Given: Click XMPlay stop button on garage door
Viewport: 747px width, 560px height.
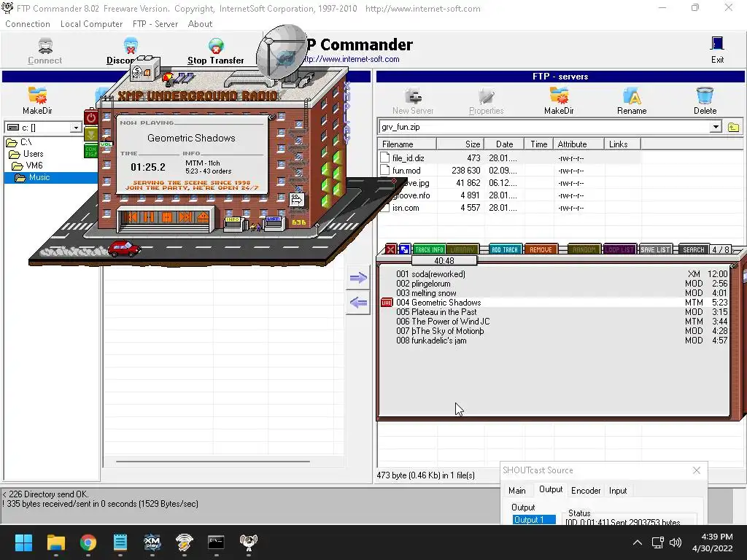Looking at the screenshot, I should pyautogui.click(x=167, y=217).
